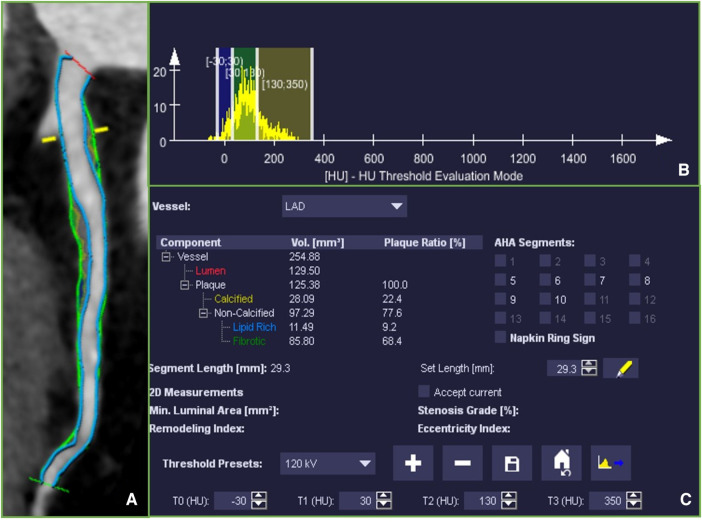Click the white threshold line at 350 HU
This screenshot has width=702, height=522.
312,94
